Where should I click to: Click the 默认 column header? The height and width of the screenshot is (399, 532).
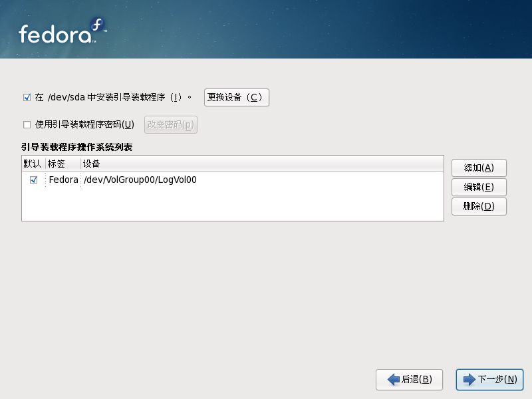33,164
